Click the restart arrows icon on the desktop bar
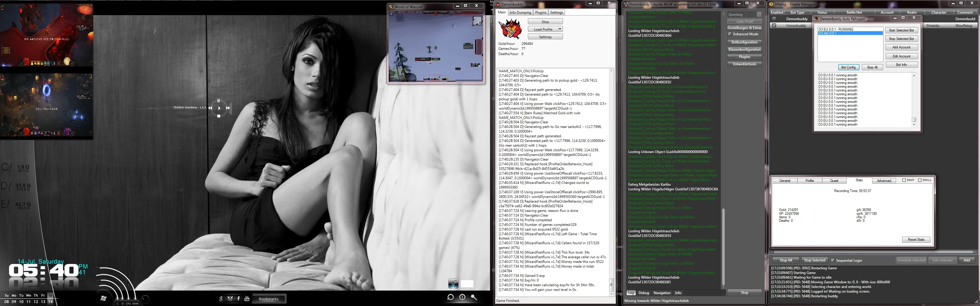This screenshot has height=306, width=980. pos(450,297)
